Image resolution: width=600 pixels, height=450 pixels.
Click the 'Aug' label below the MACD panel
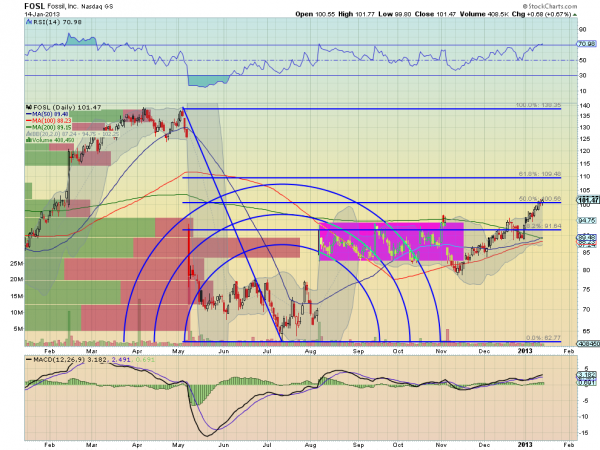click(x=310, y=445)
